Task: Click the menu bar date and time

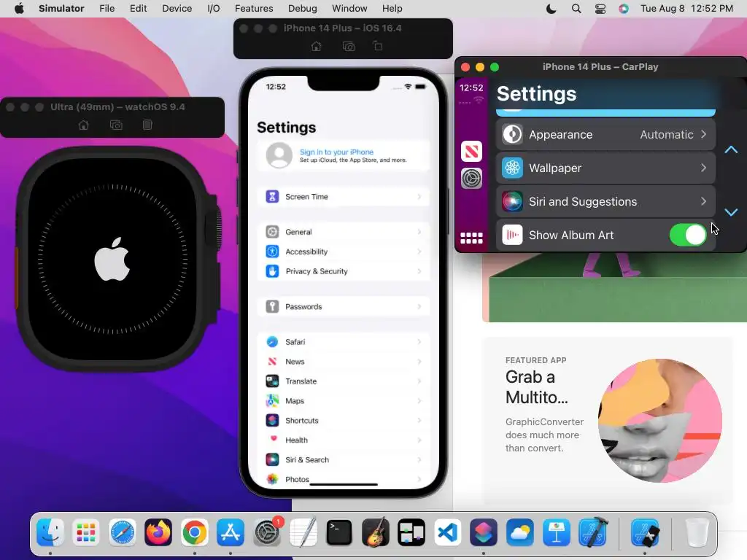Action: [x=686, y=9]
